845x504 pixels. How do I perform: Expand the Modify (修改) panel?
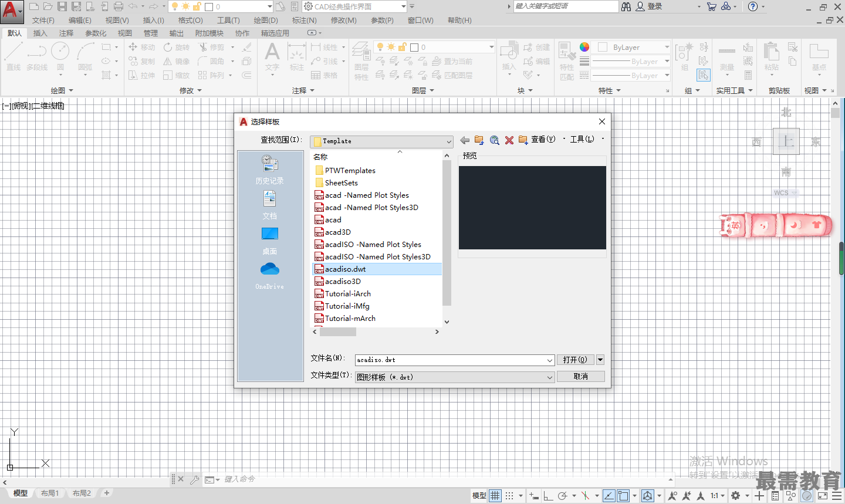click(x=191, y=90)
